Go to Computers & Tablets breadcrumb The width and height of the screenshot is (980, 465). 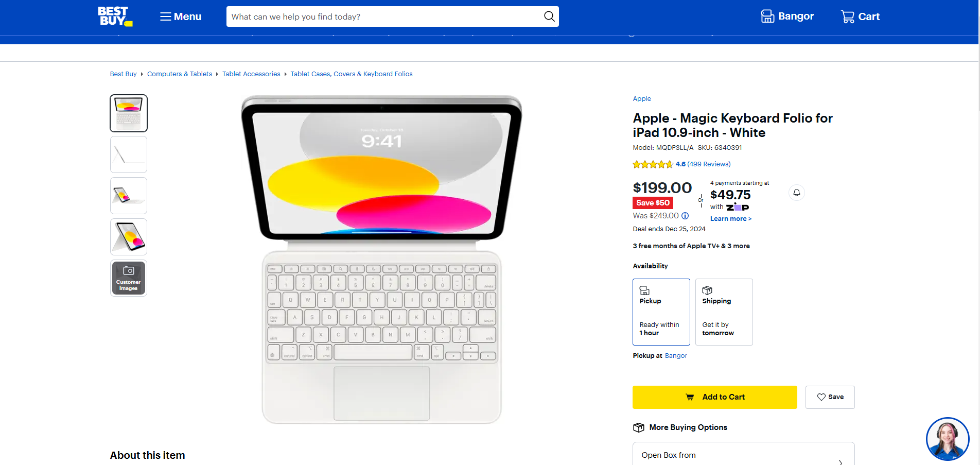click(x=179, y=74)
